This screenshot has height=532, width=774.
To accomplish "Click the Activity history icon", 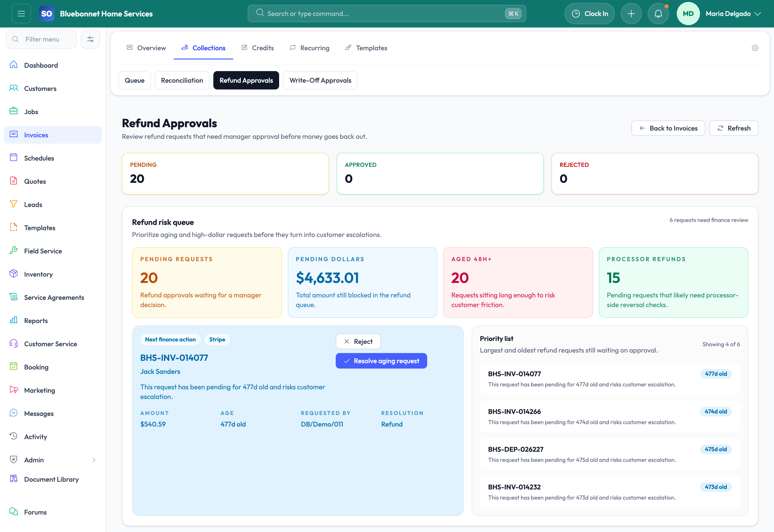I will click(x=13, y=436).
